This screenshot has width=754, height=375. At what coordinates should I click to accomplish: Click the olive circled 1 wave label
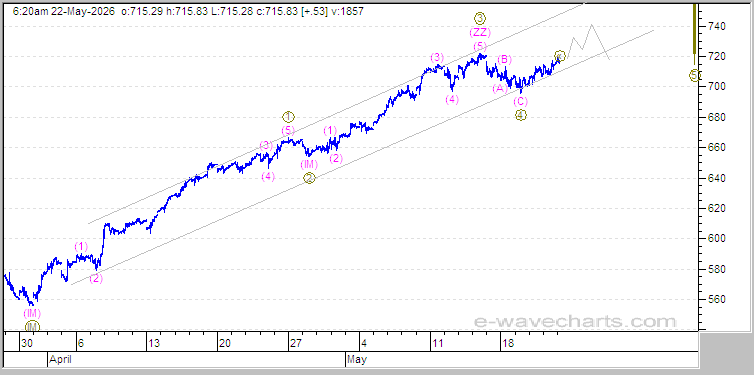[288, 117]
